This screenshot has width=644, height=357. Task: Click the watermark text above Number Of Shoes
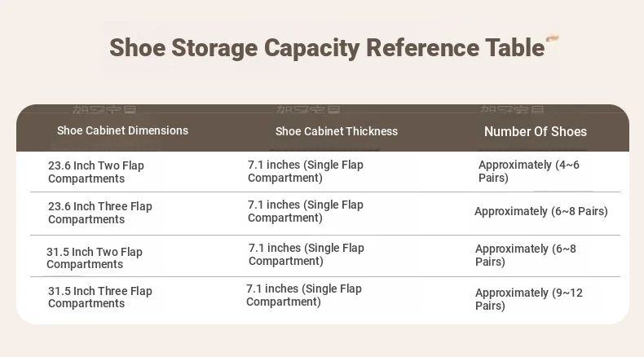point(512,110)
